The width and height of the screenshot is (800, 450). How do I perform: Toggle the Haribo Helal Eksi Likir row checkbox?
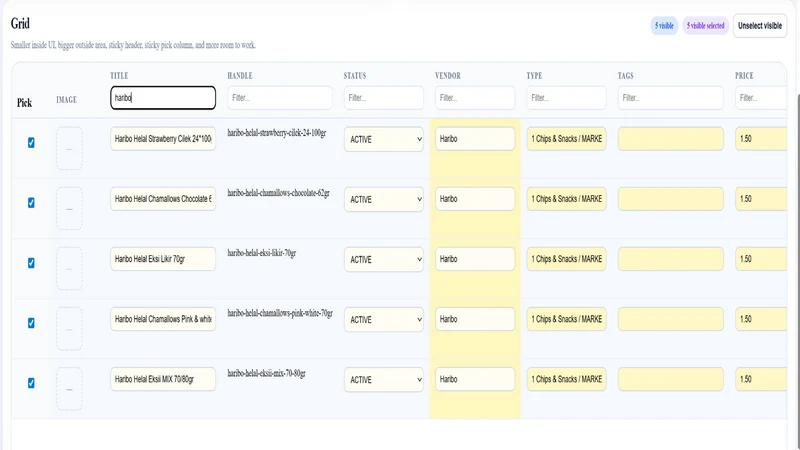[x=31, y=263]
